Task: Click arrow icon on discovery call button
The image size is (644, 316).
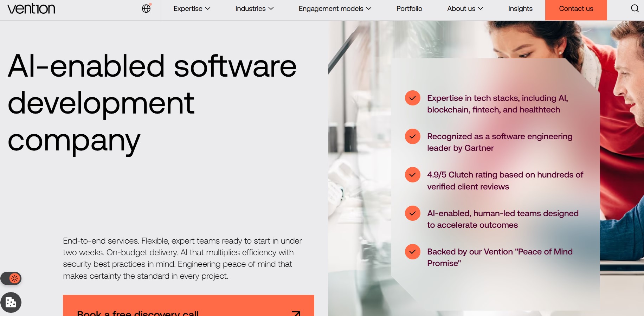Action: tap(296, 312)
